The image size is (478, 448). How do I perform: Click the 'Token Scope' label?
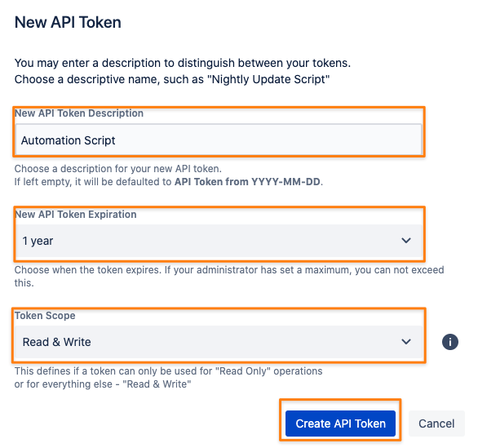click(x=45, y=316)
